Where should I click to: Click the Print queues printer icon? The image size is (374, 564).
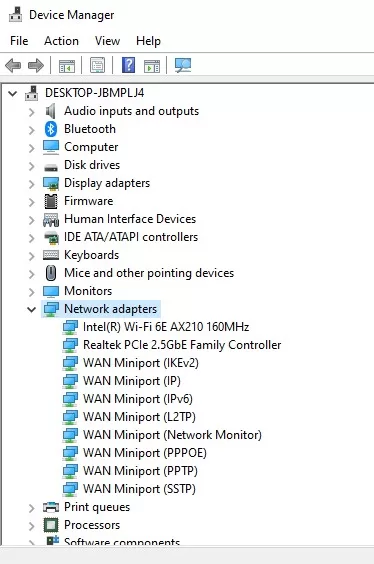[51, 507]
